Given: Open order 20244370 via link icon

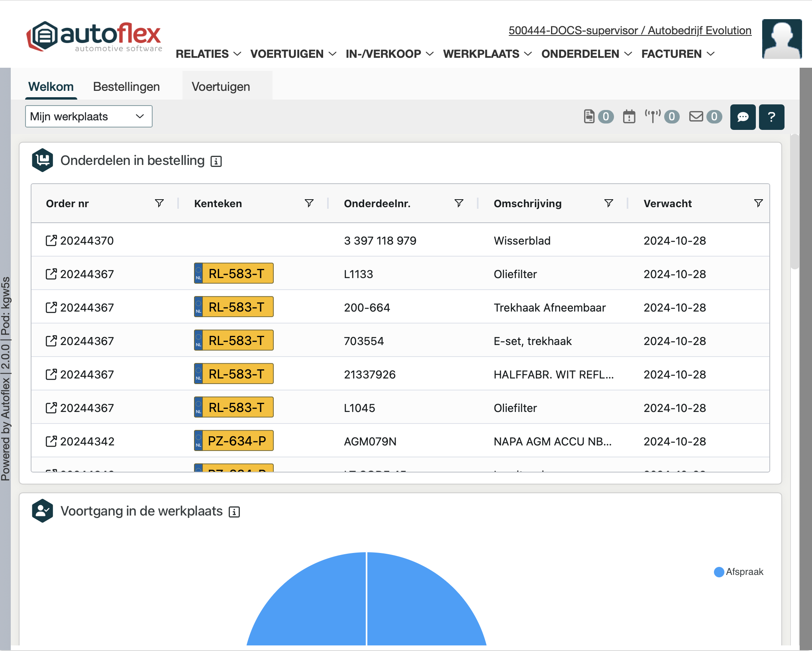Looking at the screenshot, I should (x=51, y=241).
